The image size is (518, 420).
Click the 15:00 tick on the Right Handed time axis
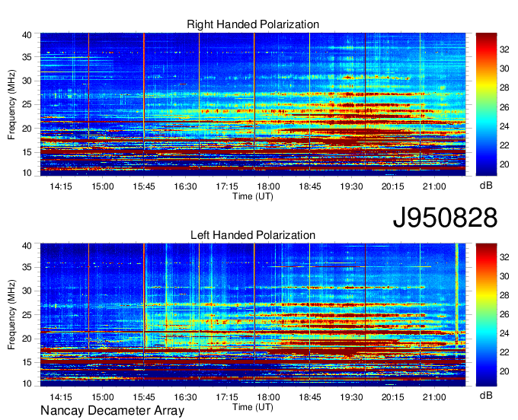pyautogui.click(x=102, y=186)
